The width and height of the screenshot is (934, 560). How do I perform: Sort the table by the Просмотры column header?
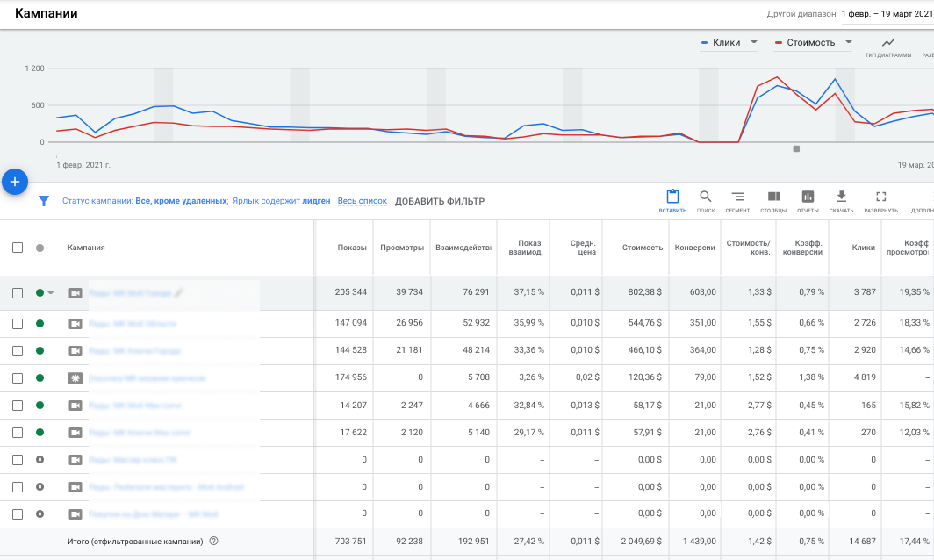point(402,248)
